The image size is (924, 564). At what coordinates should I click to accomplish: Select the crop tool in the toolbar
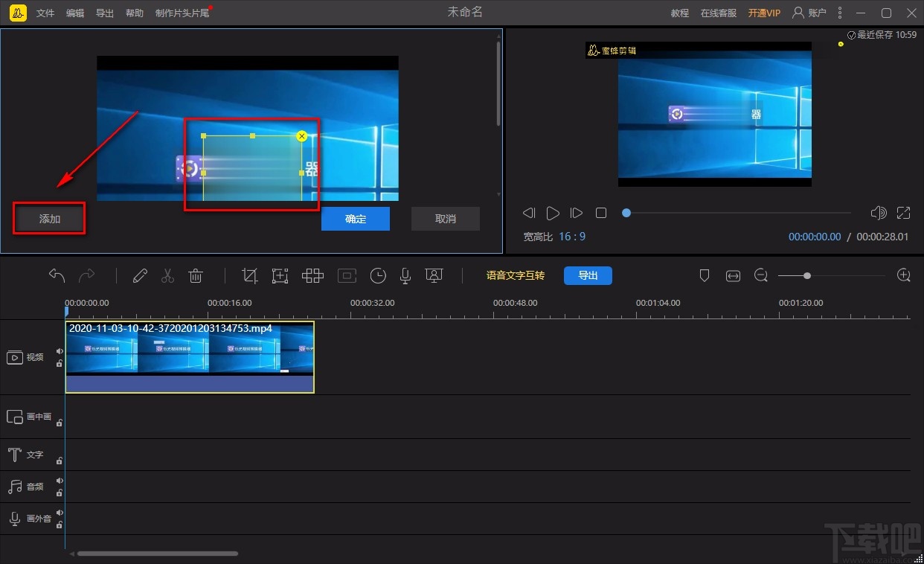coord(250,276)
